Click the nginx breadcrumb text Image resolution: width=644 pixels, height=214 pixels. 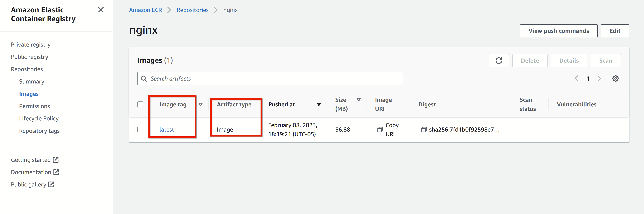(230, 10)
